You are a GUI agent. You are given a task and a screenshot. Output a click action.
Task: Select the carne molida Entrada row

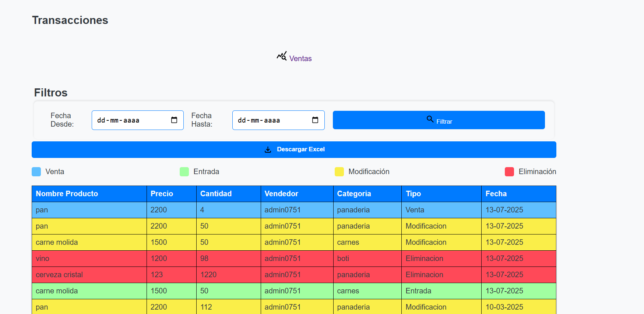[294, 291]
